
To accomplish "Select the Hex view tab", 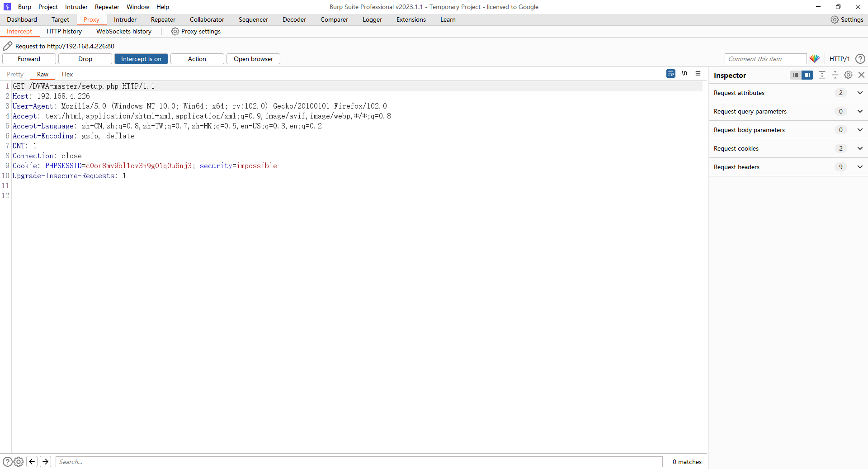I will pyautogui.click(x=67, y=74).
